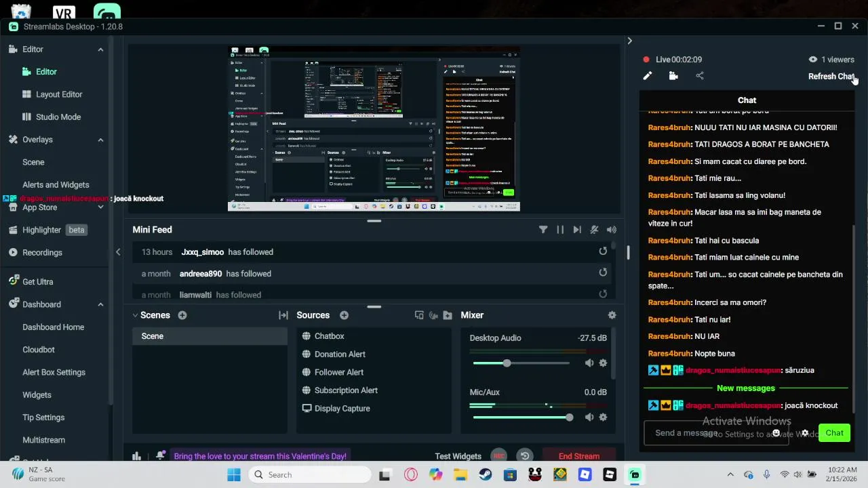Screen dimensions: 868x488
Task: Open Mixer advanced settings gear
Action: [612, 315]
